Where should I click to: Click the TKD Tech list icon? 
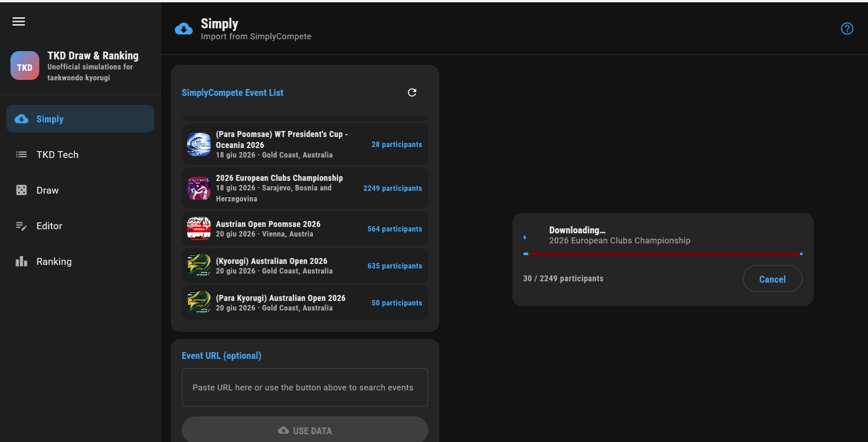tap(21, 154)
